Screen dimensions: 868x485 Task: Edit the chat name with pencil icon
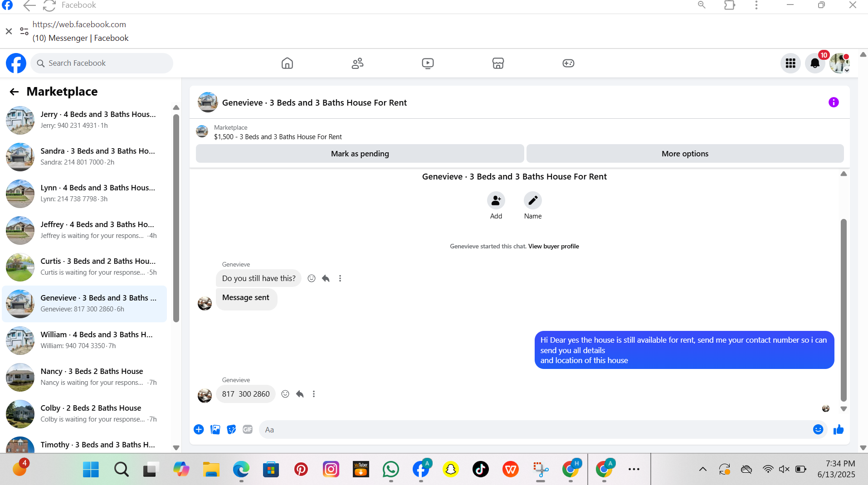point(533,200)
